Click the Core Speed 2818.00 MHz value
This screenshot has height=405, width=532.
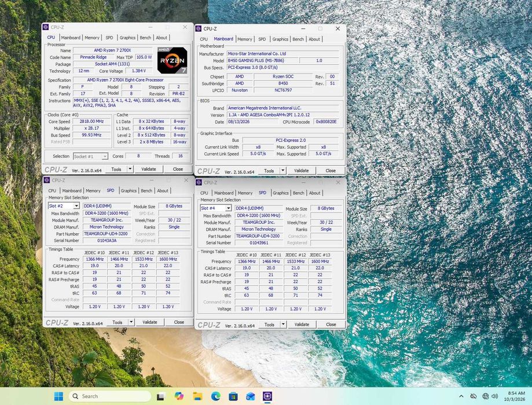(91, 121)
